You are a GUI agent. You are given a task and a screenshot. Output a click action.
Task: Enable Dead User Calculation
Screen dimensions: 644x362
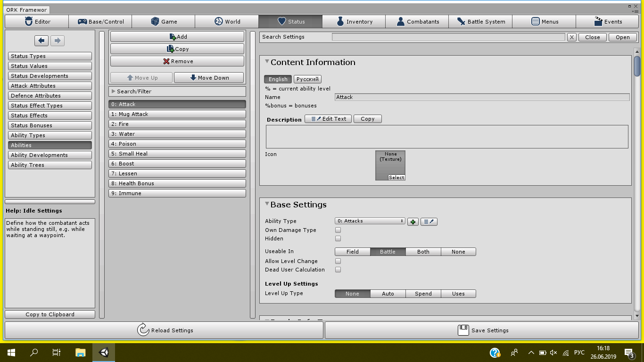(338, 270)
